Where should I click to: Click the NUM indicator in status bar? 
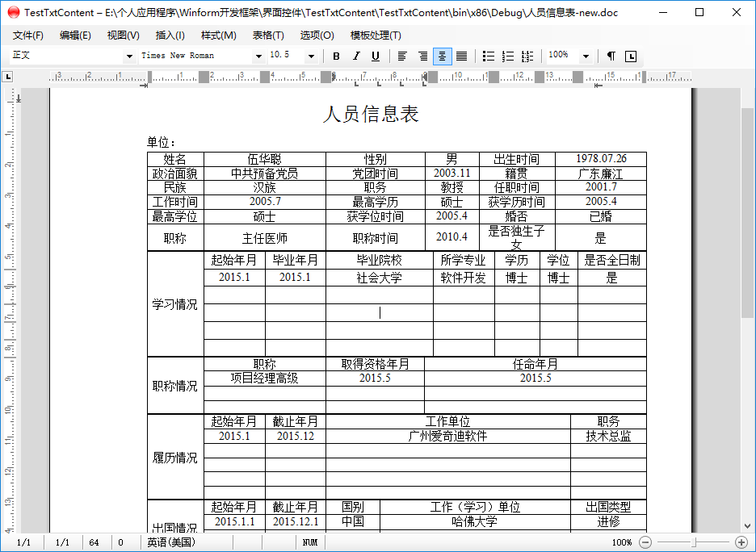point(310,542)
